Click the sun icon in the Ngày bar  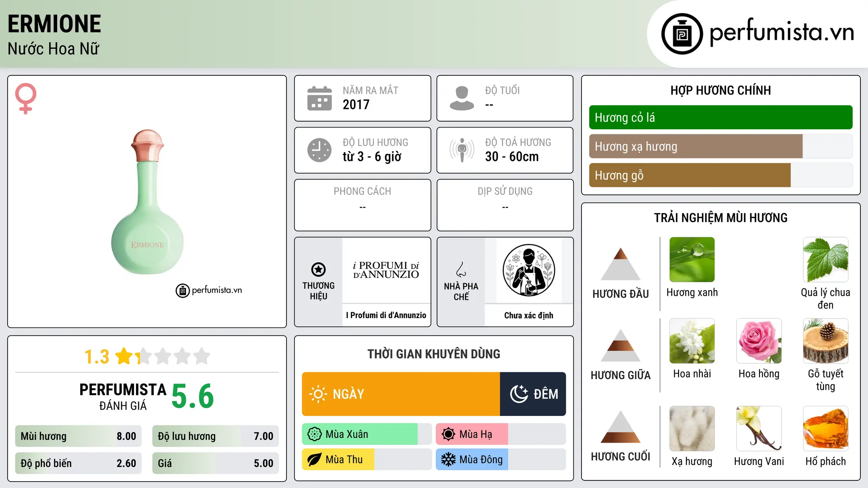(x=318, y=394)
